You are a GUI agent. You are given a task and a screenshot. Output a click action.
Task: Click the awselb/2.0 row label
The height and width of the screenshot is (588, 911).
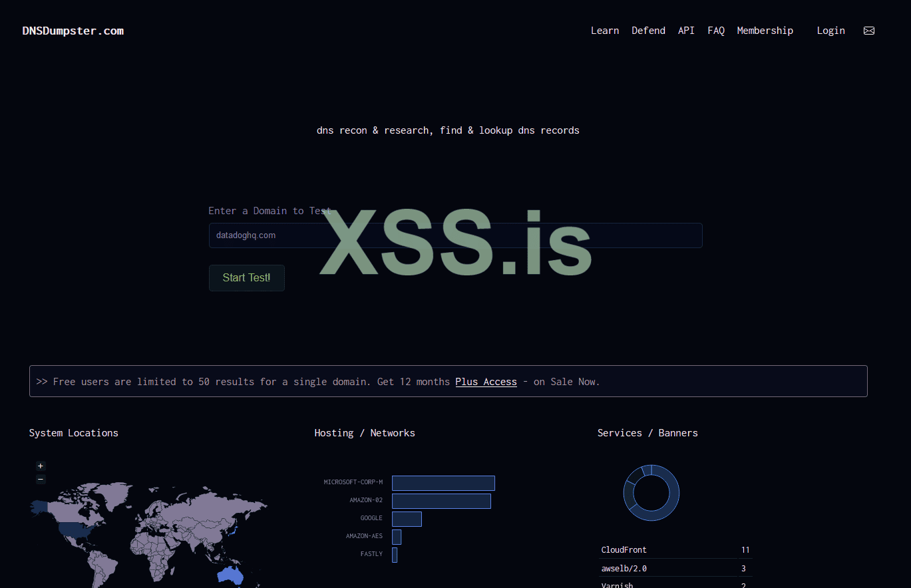point(624,569)
